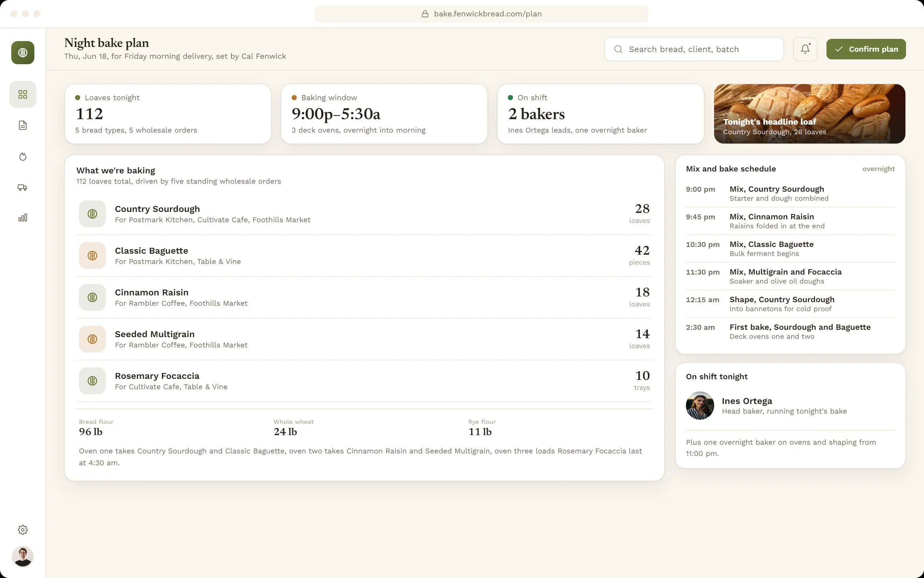Click the user profile avatar in sidebar

23,557
